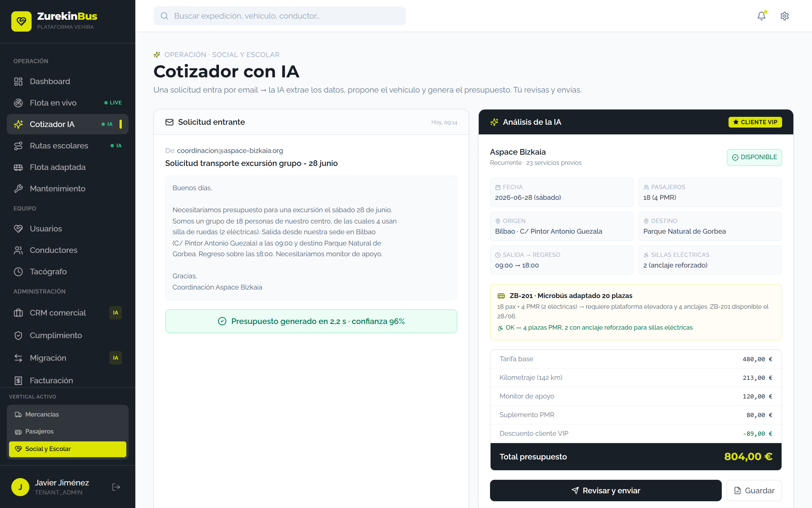Click the Suplemento PMR row
Screen dimensions: 812x508
[x=636, y=415]
